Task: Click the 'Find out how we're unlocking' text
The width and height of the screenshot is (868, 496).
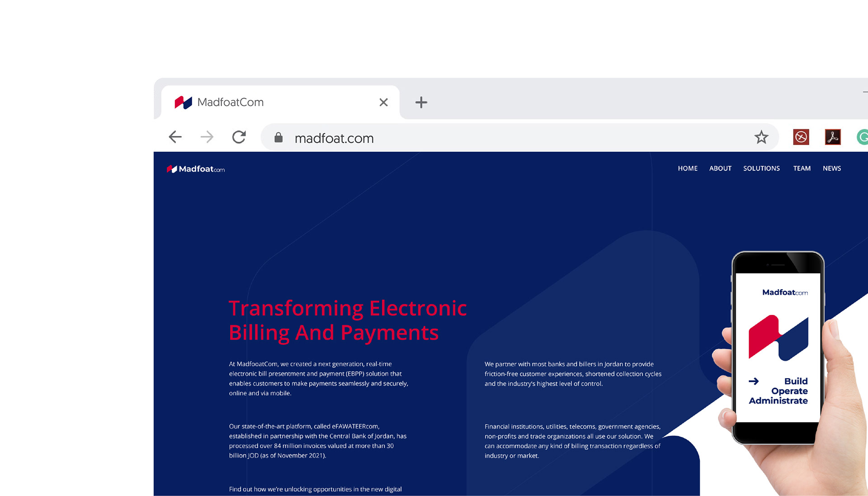Action: tap(315, 489)
